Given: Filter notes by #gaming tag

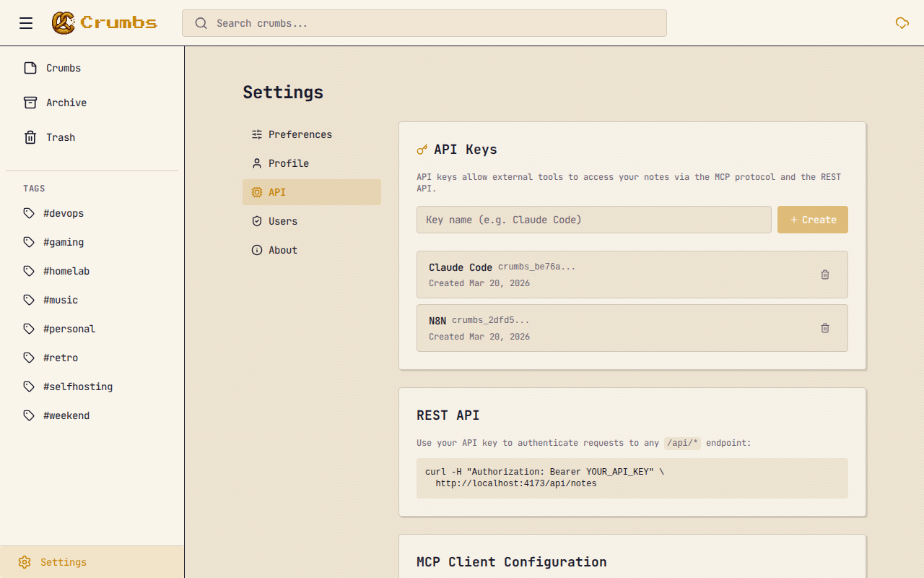Looking at the screenshot, I should coord(92,242).
